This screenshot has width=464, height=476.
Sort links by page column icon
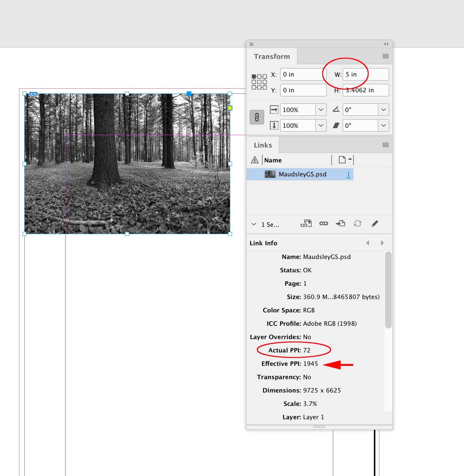tap(342, 160)
